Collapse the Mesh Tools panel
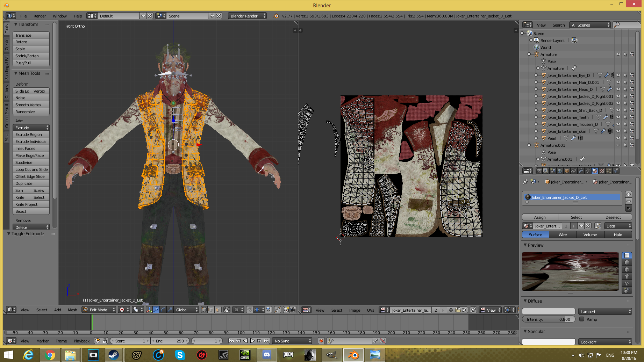644x362 pixels. [16, 73]
